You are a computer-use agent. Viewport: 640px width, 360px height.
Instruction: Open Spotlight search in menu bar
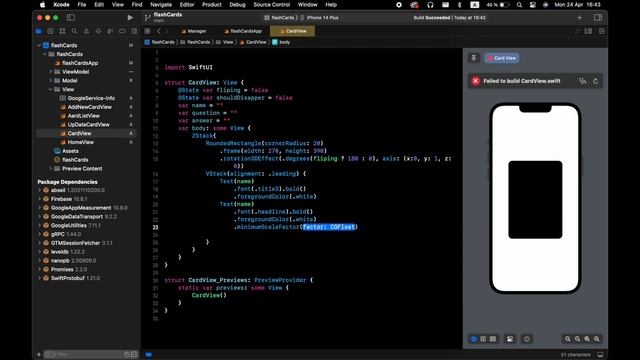click(519, 5)
